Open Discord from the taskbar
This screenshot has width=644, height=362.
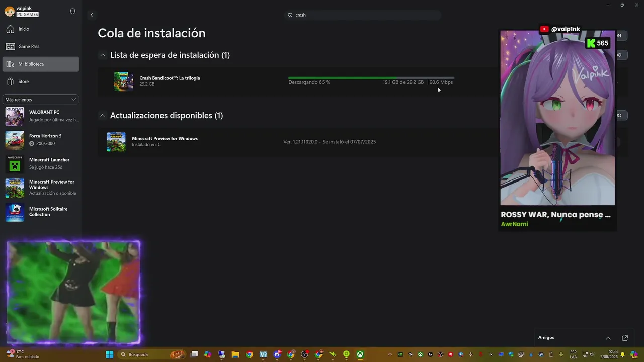tap(277, 354)
